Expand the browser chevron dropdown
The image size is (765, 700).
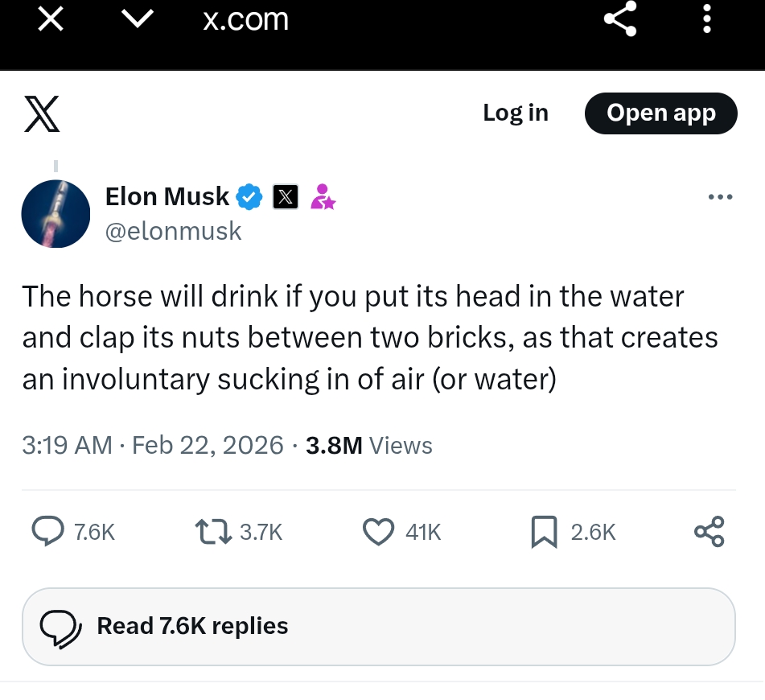[138, 19]
